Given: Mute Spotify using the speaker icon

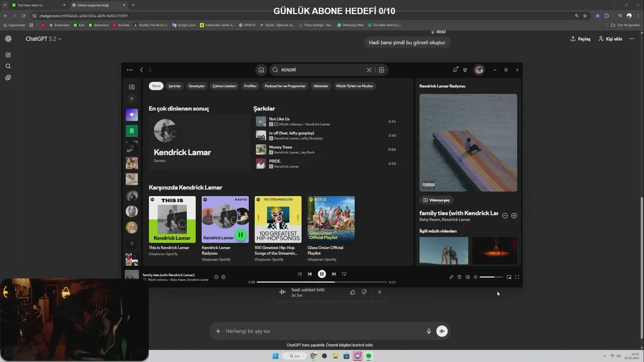Looking at the screenshot, I should pyautogui.click(x=475, y=277).
